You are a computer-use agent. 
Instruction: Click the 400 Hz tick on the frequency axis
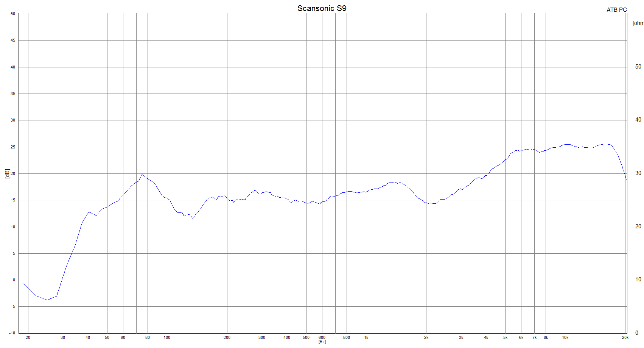287,337
